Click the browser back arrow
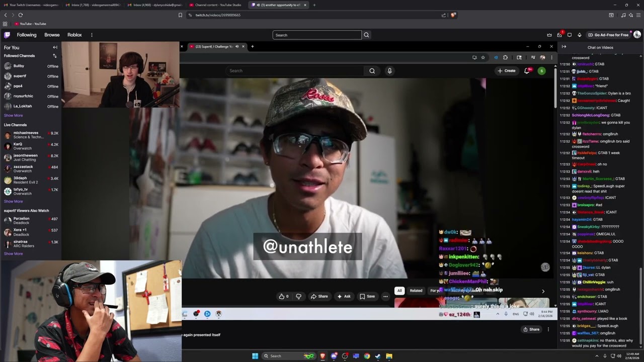This screenshot has width=644, height=362. pos(6,15)
